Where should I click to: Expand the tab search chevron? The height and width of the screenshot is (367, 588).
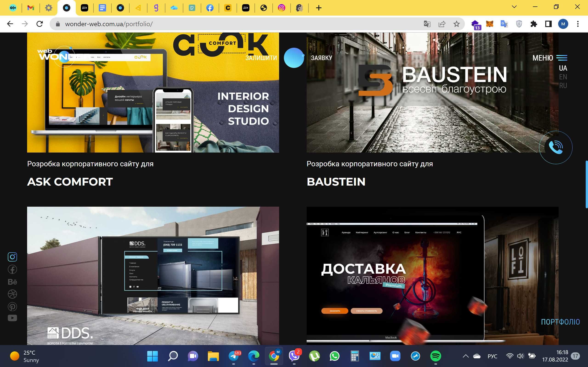514,7
